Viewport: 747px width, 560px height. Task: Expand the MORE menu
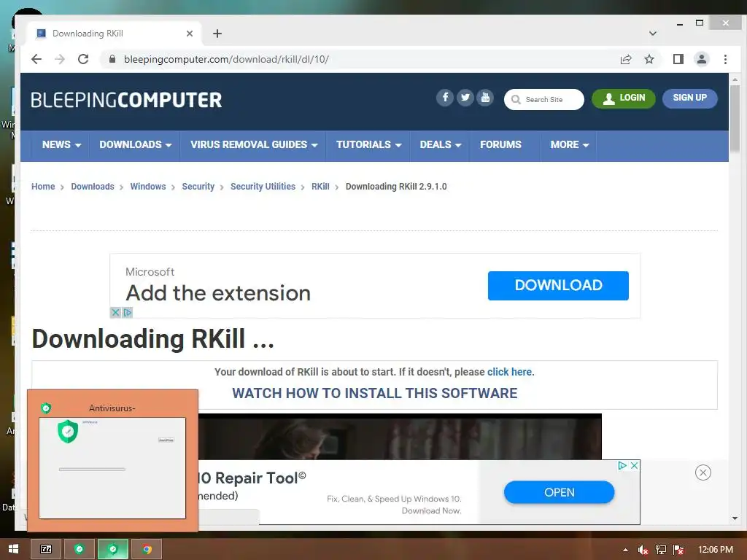(569, 145)
